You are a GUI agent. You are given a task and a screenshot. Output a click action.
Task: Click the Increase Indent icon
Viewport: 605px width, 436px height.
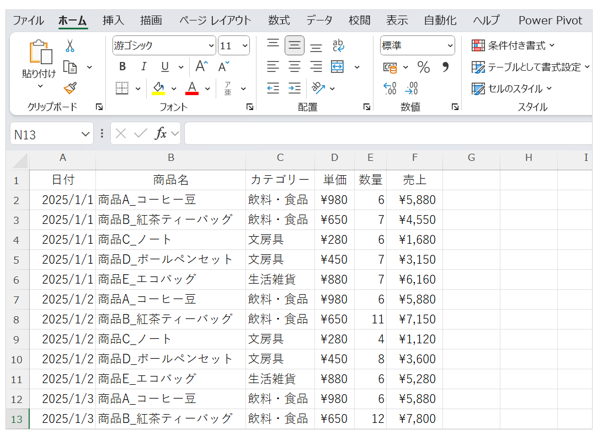tap(294, 88)
